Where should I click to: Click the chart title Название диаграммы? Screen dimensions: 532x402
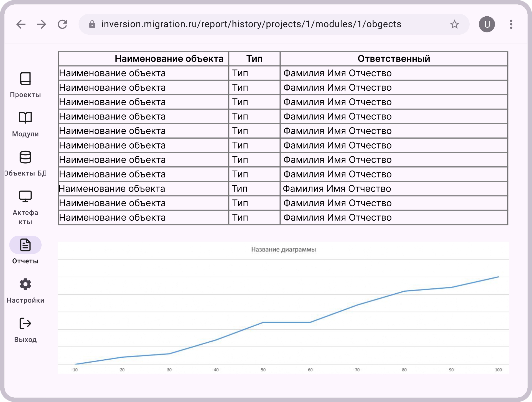click(x=283, y=250)
